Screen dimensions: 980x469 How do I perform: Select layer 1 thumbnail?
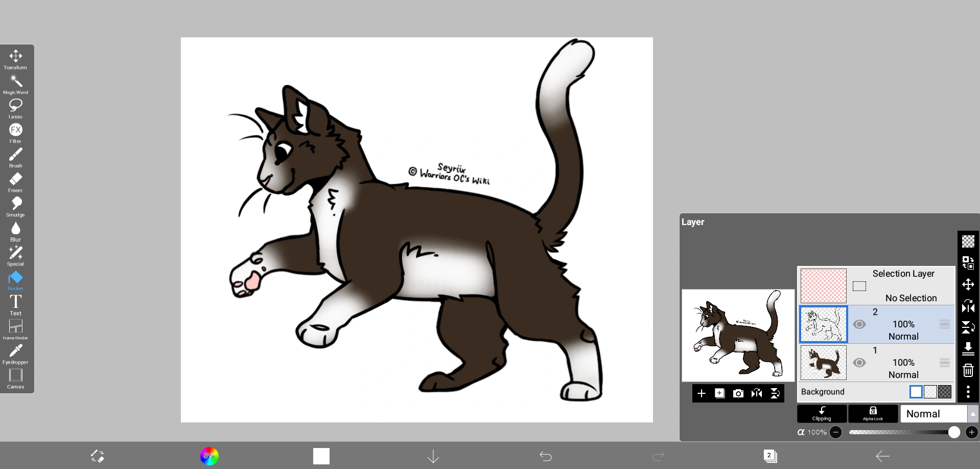click(824, 363)
